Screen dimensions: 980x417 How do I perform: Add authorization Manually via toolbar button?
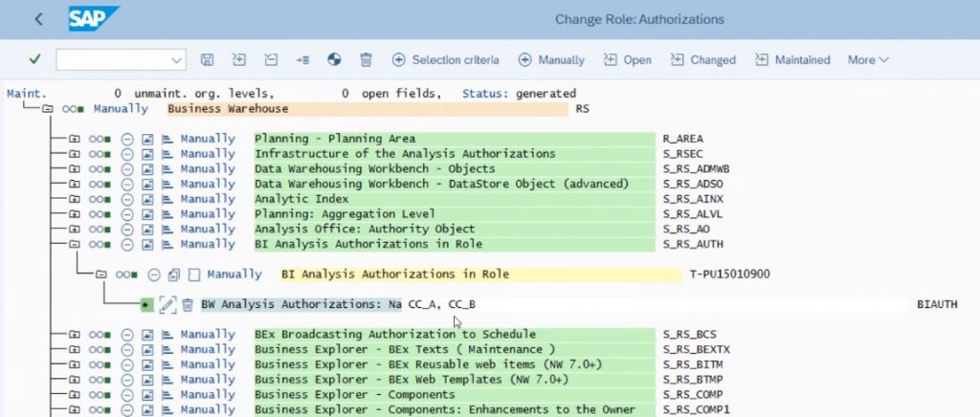(x=552, y=60)
